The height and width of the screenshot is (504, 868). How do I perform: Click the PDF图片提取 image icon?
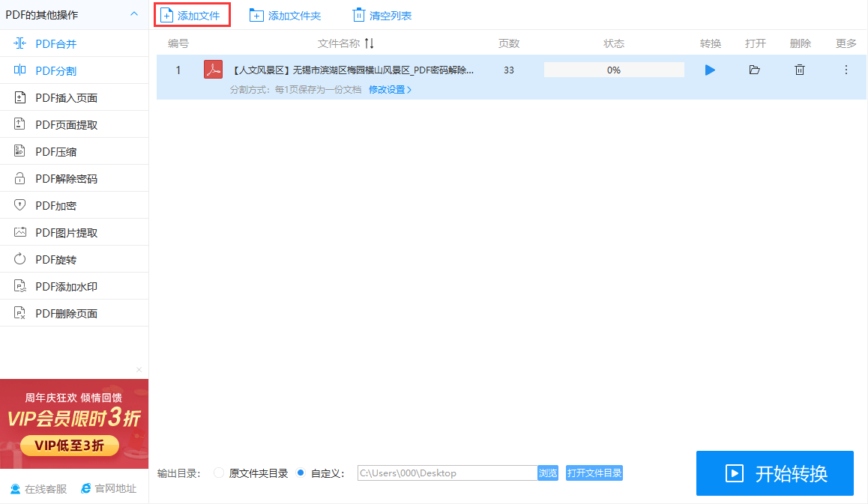20,232
